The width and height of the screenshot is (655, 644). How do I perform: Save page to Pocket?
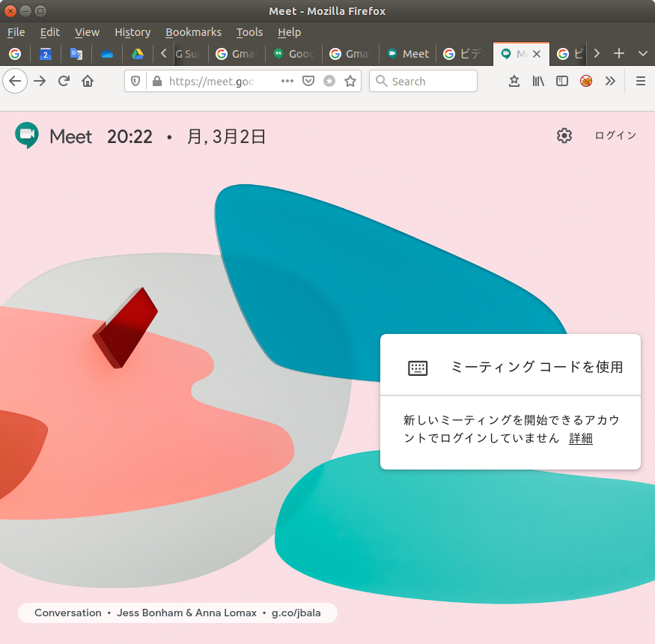[308, 81]
